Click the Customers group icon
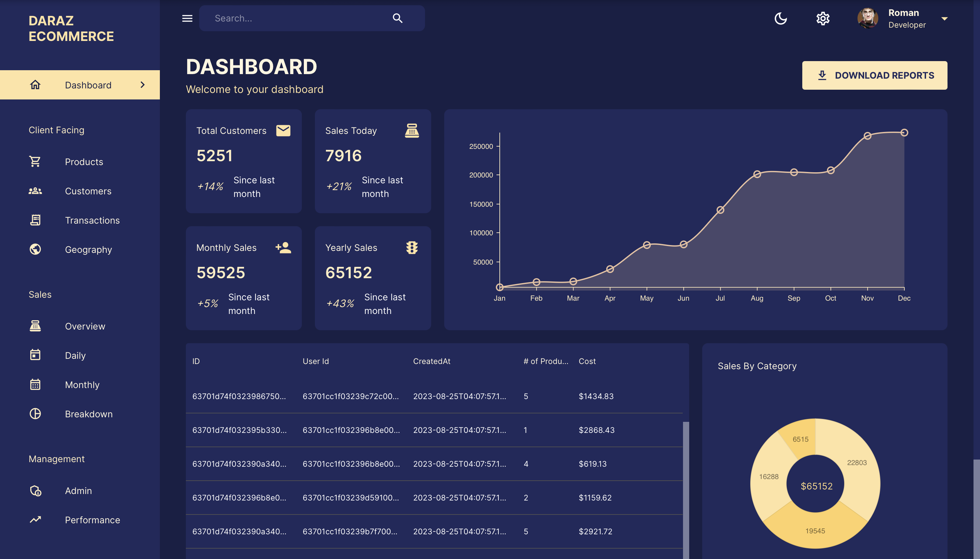Image resolution: width=980 pixels, height=559 pixels. pos(35,191)
